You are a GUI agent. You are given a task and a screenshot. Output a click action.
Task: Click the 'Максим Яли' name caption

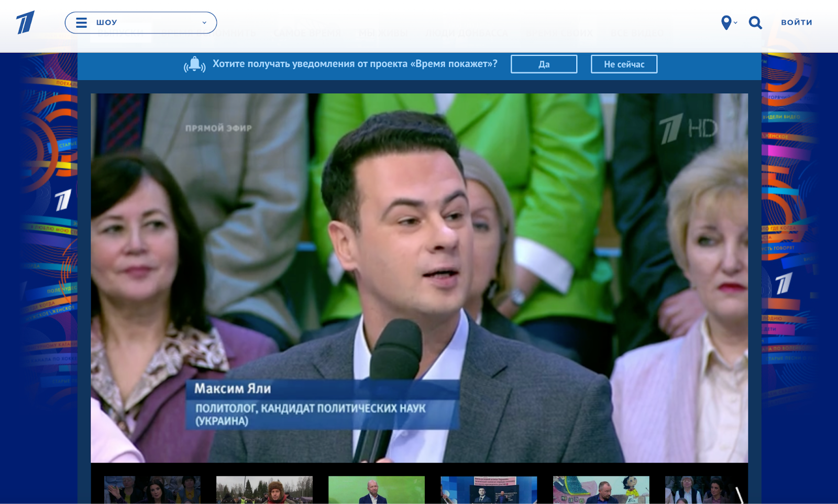[233, 389]
